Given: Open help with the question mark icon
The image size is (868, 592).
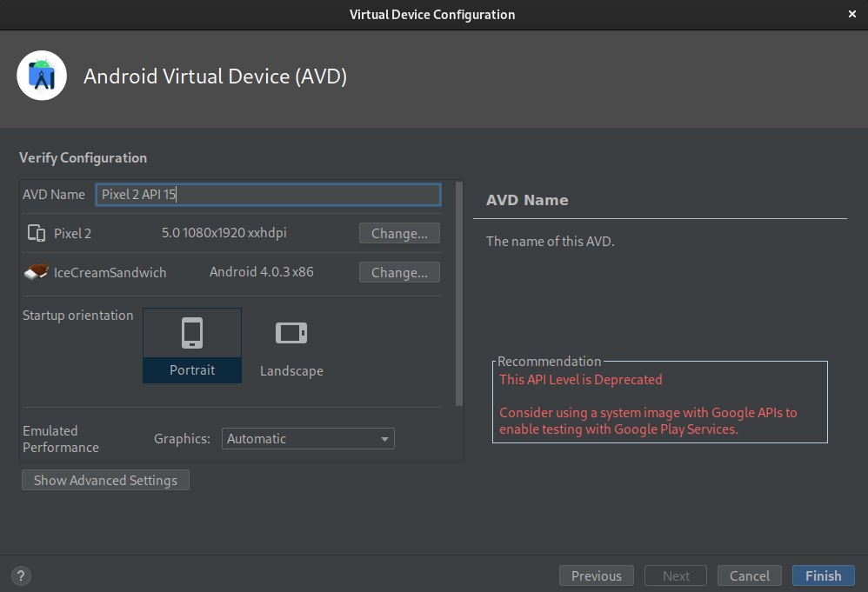Looking at the screenshot, I should (x=21, y=575).
